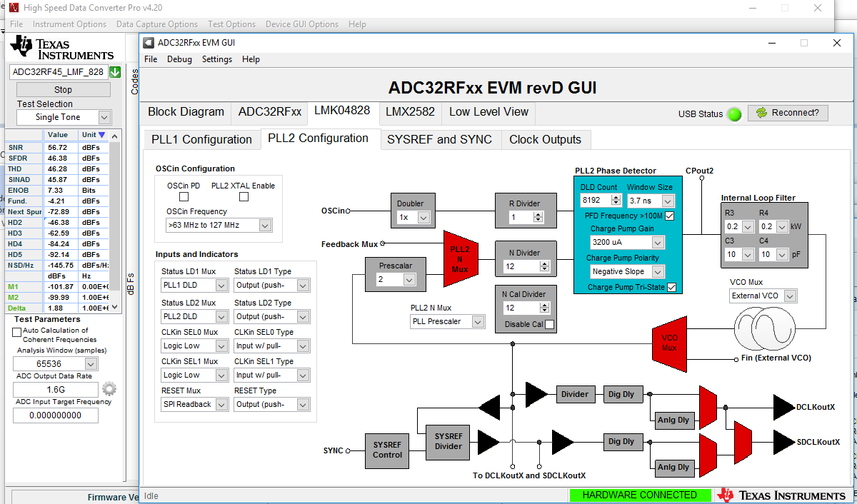Increment the DLD Count stepper
This screenshot has height=504, width=857.
tap(616, 198)
